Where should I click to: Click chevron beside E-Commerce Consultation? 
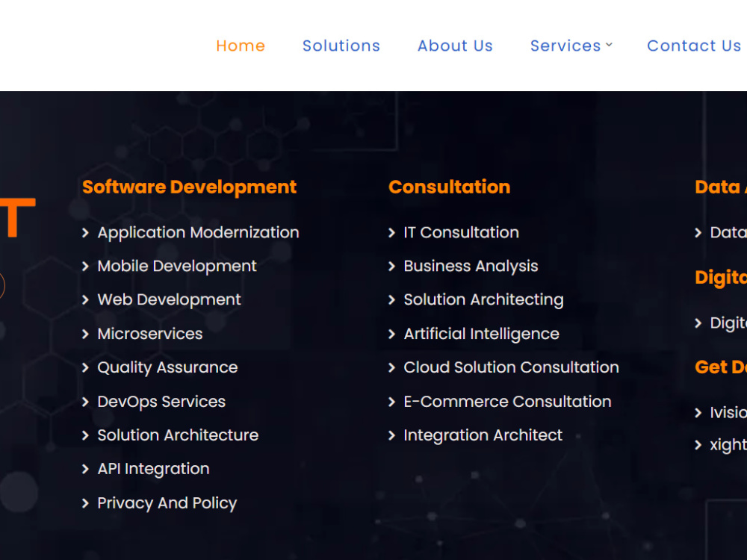pyautogui.click(x=391, y=402)
